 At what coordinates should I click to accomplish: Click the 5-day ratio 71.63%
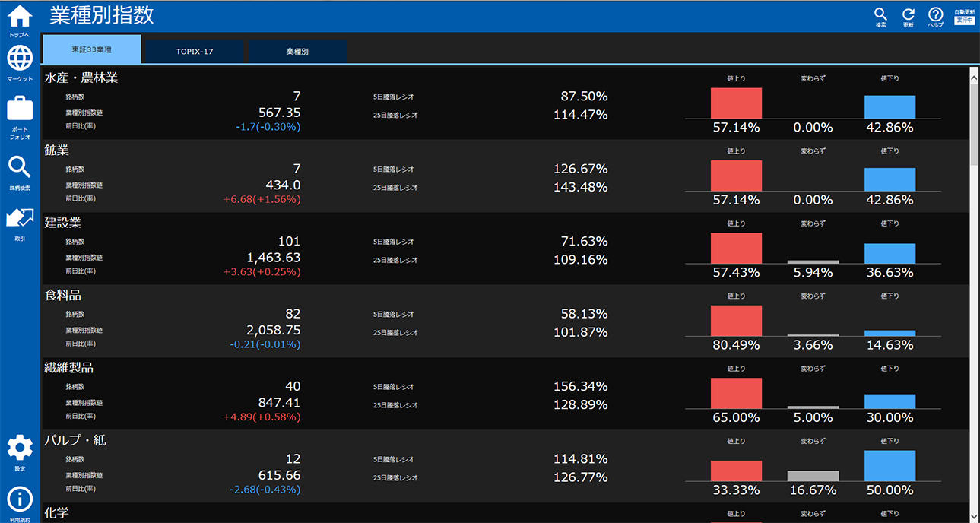pos(584,242)
